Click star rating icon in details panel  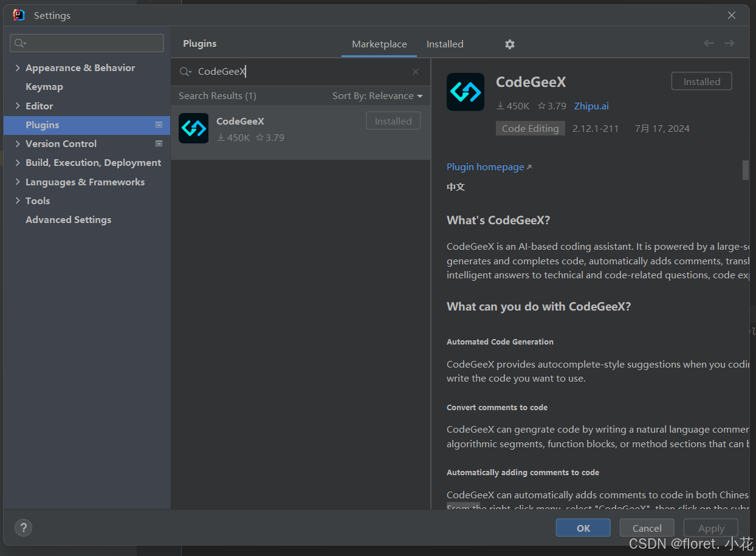(541, 106)
